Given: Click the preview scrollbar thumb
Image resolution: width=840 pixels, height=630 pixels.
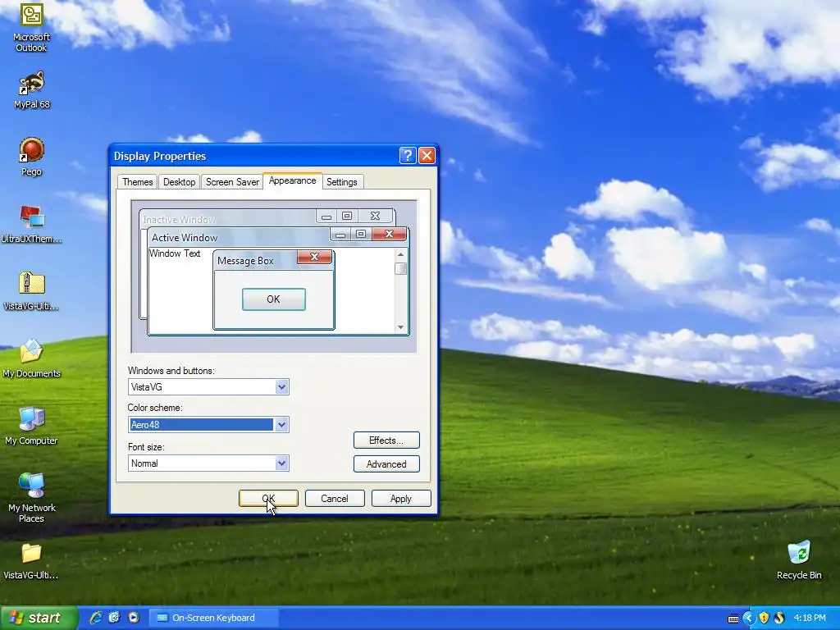Looking at the screenshot, I should coord(400,268).
